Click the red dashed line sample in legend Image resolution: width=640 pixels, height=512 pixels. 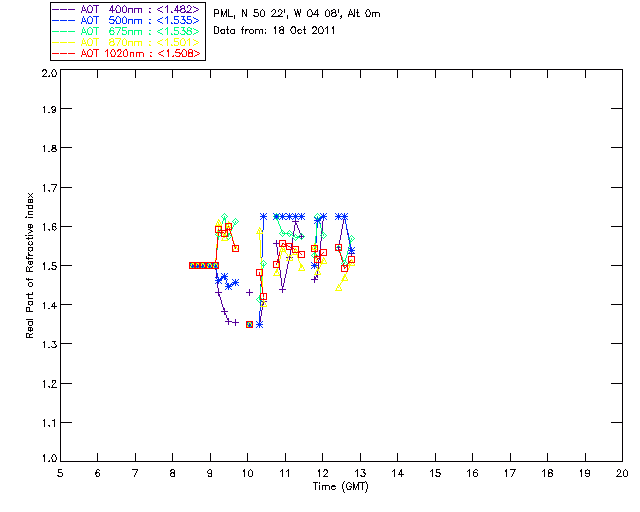coord(64,53)
